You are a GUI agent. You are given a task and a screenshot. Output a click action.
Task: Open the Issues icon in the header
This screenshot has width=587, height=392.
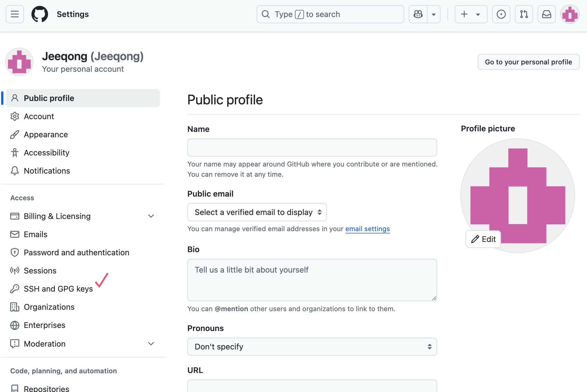pos(501,14)
